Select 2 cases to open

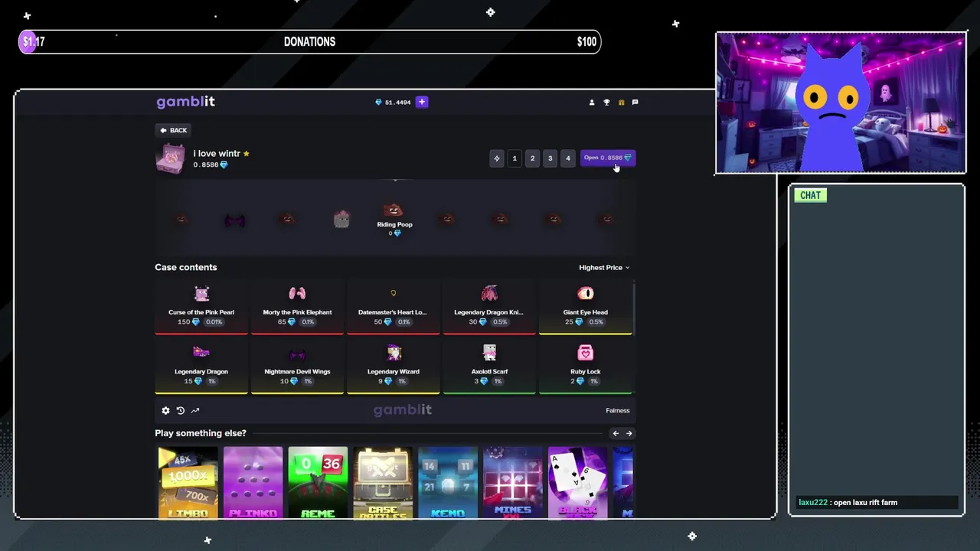[x=532, y=158]
